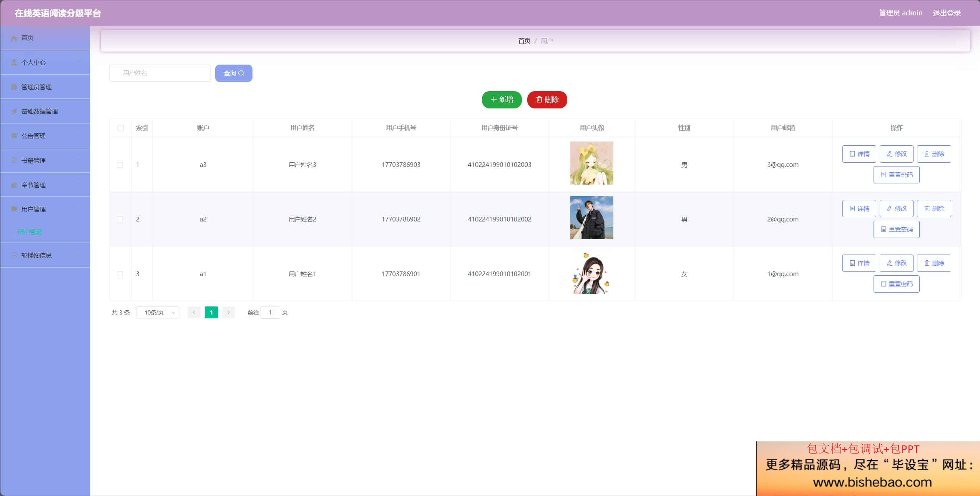Open avatar thumbnail of user a3
The width and height of the screenshot is (980, 496).
(592, 163)
